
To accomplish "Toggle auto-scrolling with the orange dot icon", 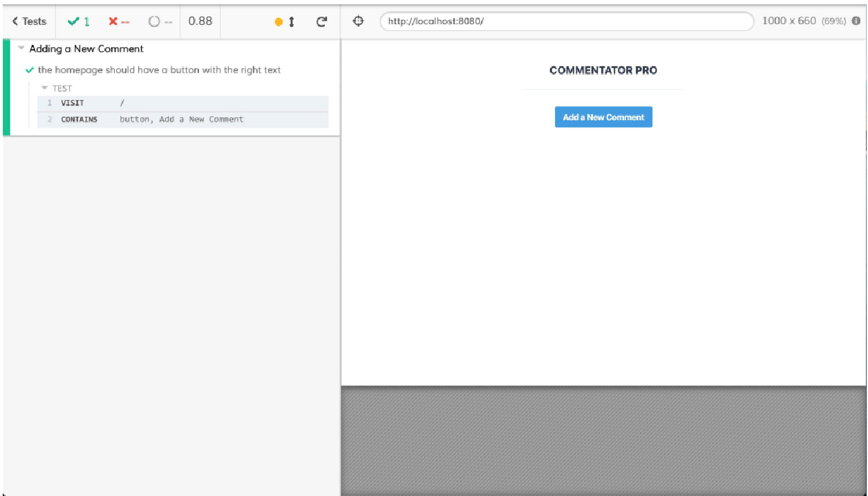I will click(x=285, y=22).
